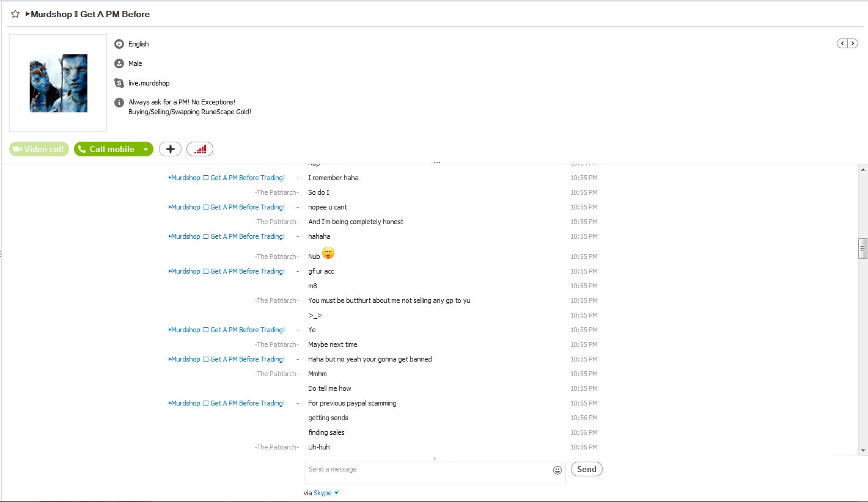868x502 pixels.
Task: Click Murdshop sender name beside 'gf ur acc'
Action: [x=227, y=271]
